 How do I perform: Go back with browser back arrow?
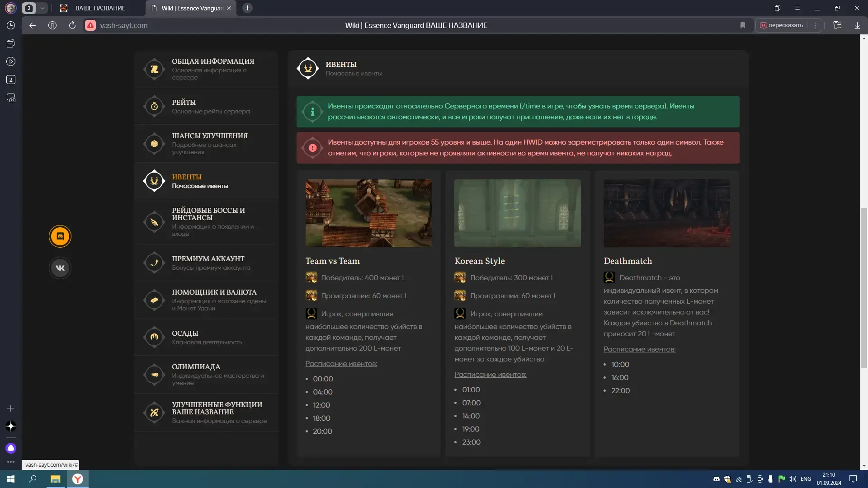point(33,25)
